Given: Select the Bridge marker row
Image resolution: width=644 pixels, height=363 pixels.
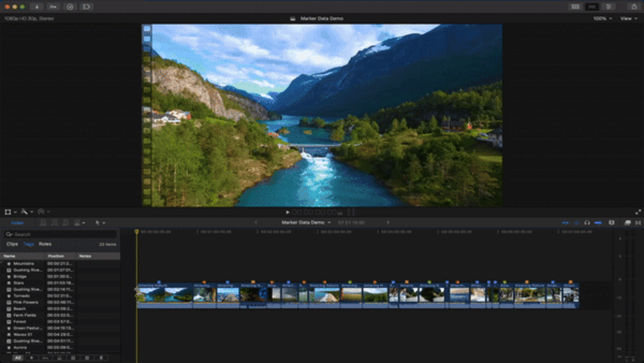Looking at the screenshot, I should 60,276.
